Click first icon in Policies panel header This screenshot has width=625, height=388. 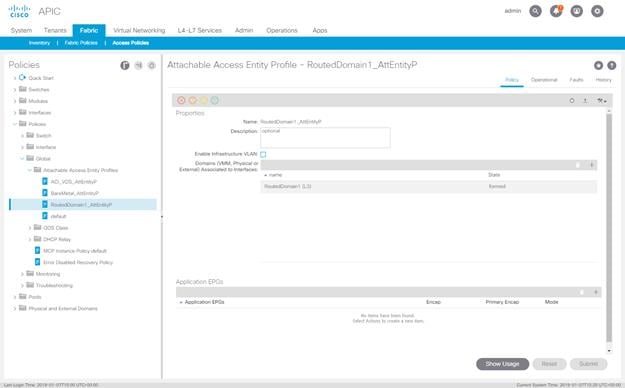125,65
